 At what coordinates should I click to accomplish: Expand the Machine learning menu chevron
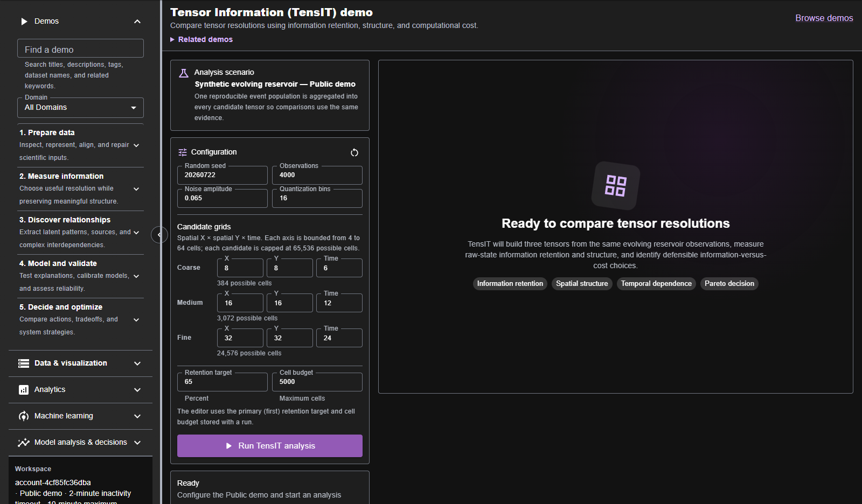137,416
